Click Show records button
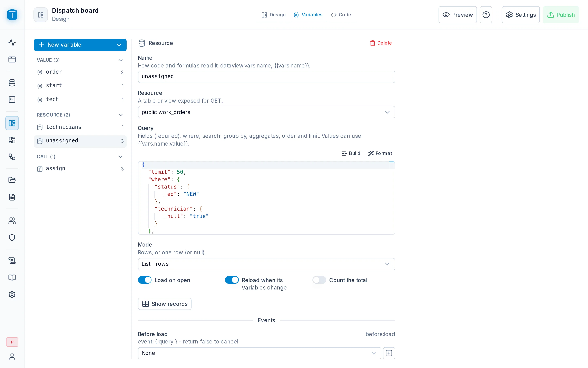588x368 pixels. [x=165, y=304]
